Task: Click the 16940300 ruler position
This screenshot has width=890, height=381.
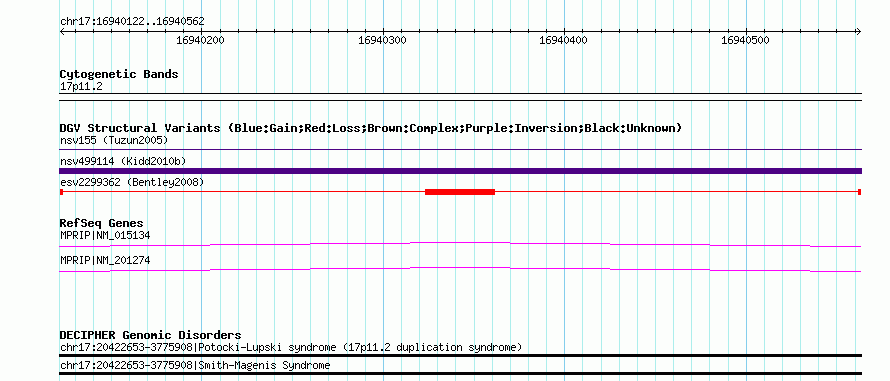Action: [382, 40]
